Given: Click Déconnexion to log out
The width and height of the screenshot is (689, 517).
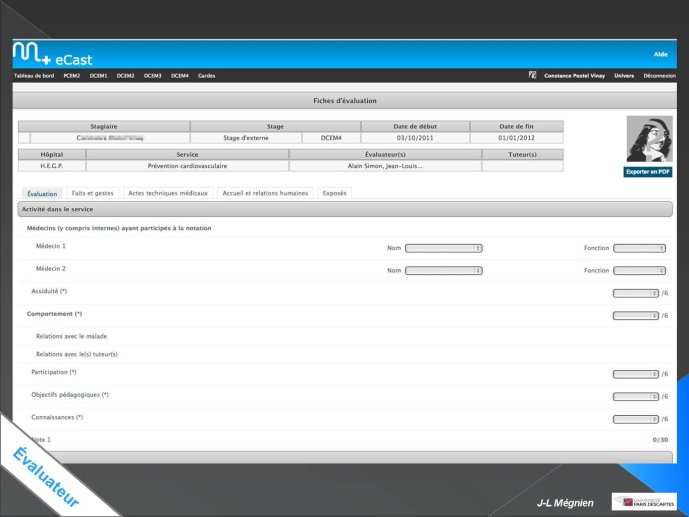Looking at the screenshot, I should coord(660,76).
